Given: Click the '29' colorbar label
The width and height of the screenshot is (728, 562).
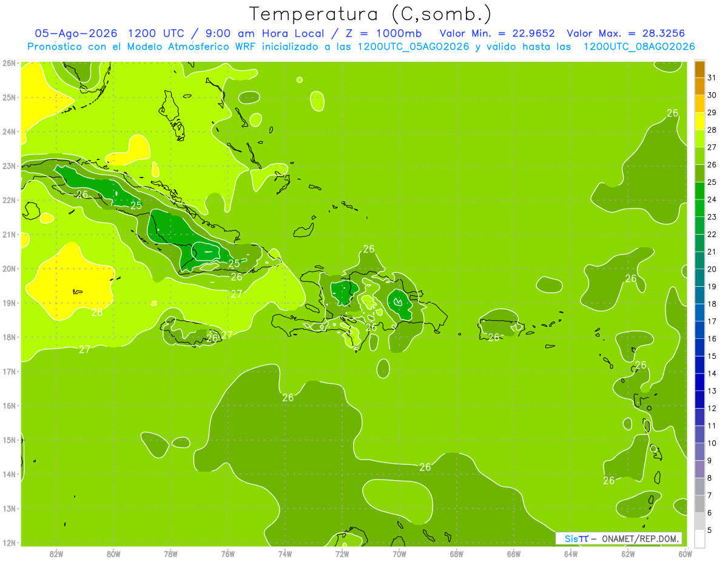Looking at the screenshot, I should tap(712, 113).
